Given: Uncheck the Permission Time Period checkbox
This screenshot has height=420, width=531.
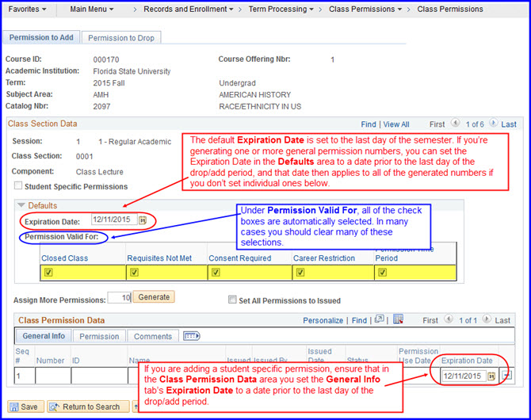Looking at the screenshot, I should point(382,273).
